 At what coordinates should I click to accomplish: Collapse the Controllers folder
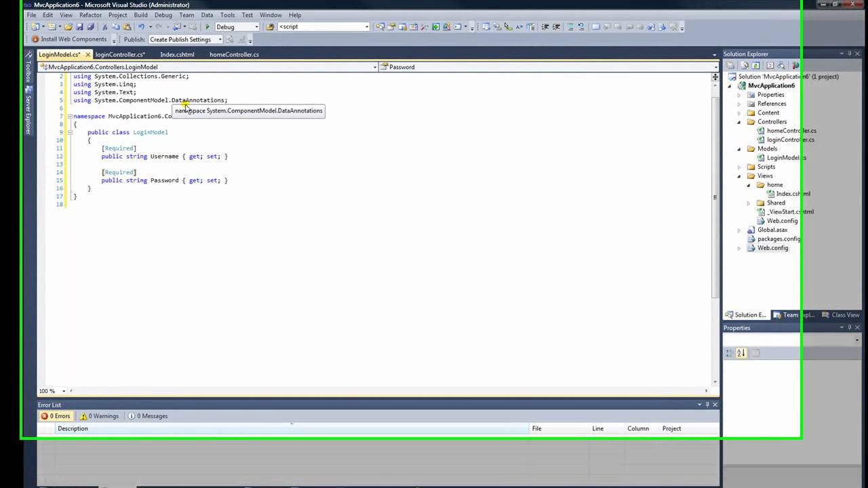coord(739,122)
